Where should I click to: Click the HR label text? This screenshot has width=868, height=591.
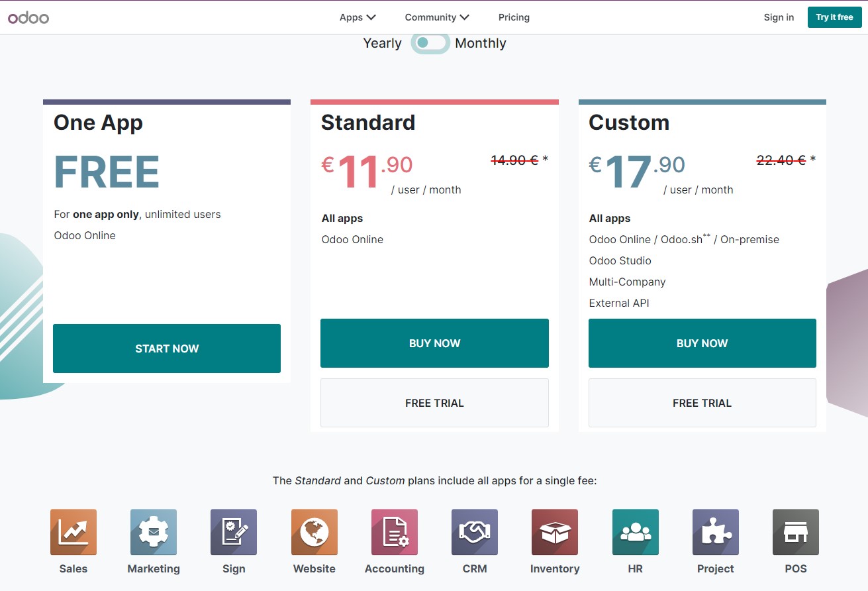pyautogui.click(x=636, y=568)
